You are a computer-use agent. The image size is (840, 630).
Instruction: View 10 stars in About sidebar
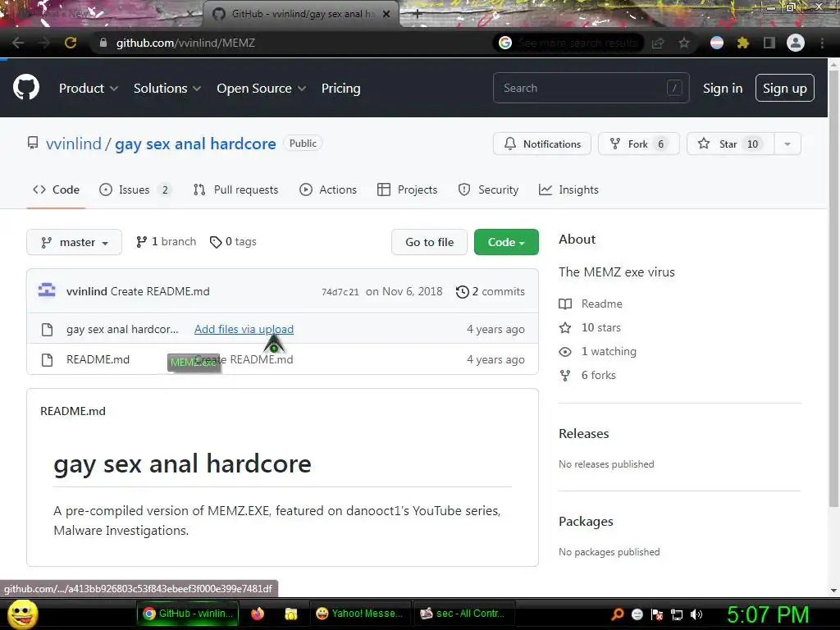[590, 327]
